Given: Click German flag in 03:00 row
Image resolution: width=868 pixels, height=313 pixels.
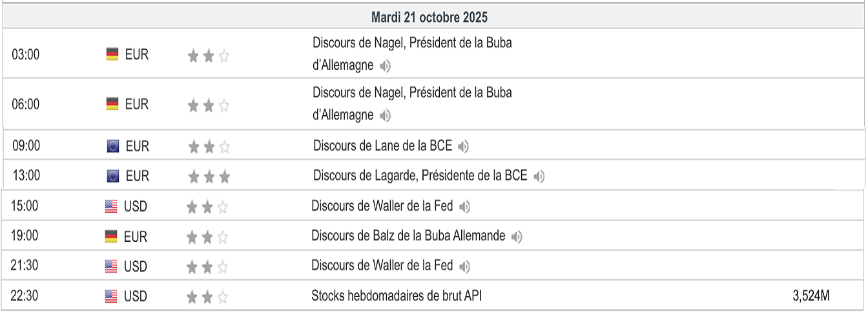Looking at the screenshot, I should [x=112, y=55].
